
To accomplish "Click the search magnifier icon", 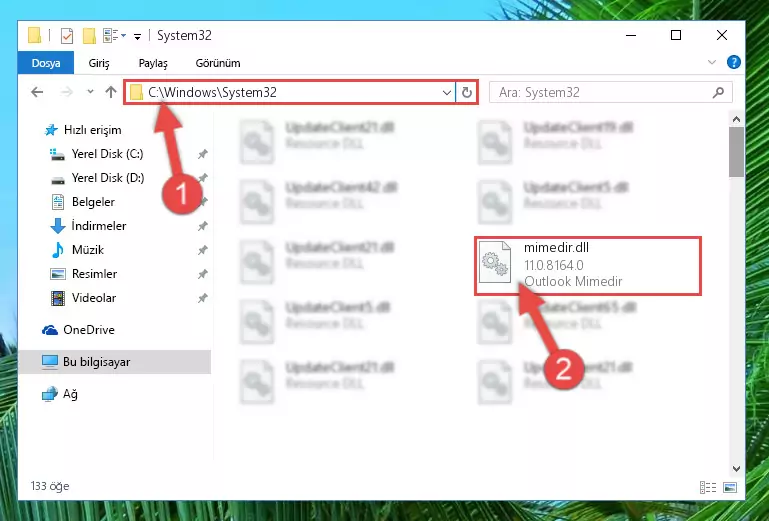I will tap(718, 92).
